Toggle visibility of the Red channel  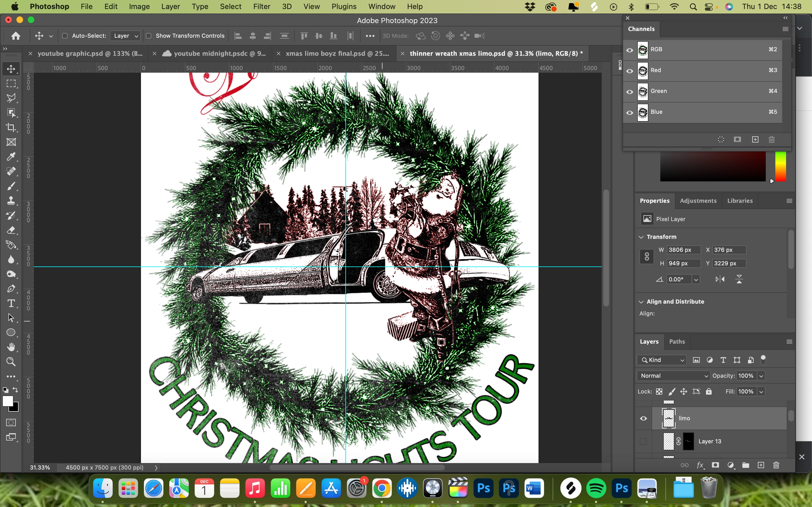click(630, 71)
